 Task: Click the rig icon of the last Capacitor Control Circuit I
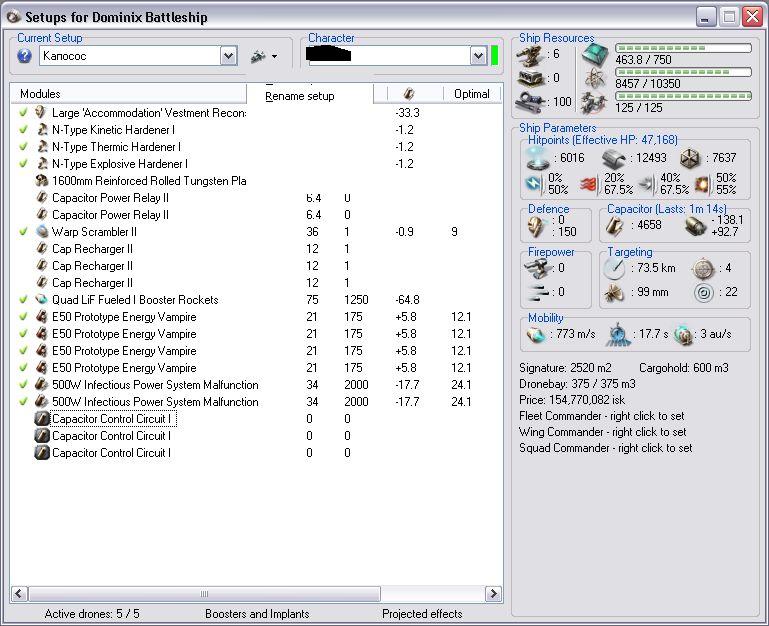tap(42, 452)
